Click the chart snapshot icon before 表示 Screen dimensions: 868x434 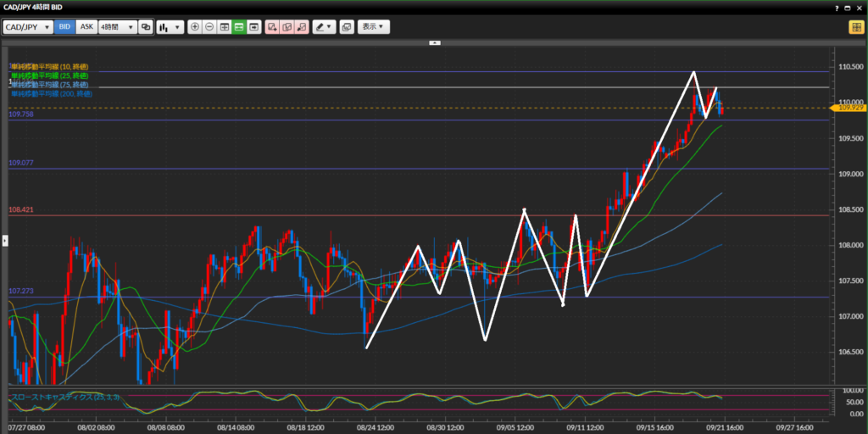(347, 27)
